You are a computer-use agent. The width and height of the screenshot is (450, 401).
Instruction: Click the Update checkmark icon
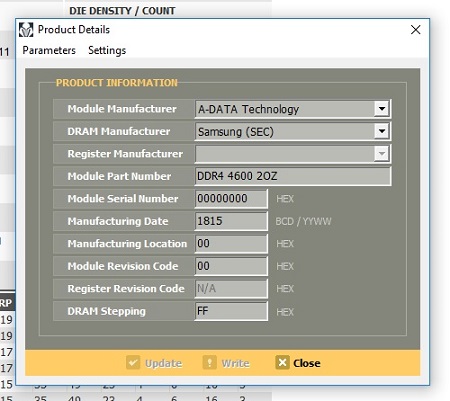(x=133, y=362)
